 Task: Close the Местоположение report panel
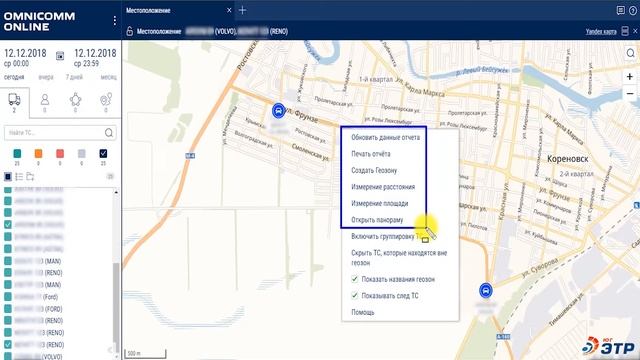(x=636, y=31)
